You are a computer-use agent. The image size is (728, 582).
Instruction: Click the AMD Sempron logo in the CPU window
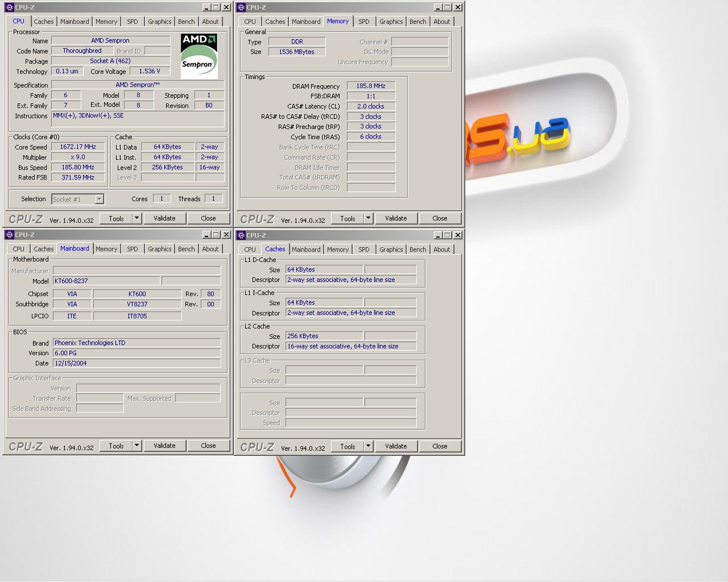pos(199,56)
